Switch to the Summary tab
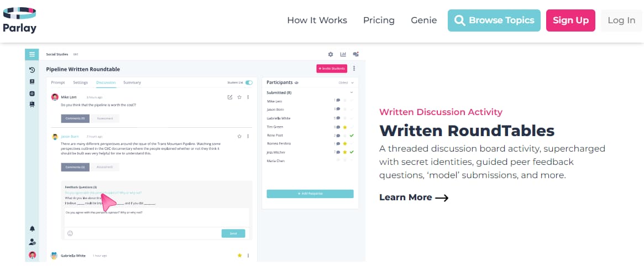This screenshot has width=644, height=270. [132, 82]
